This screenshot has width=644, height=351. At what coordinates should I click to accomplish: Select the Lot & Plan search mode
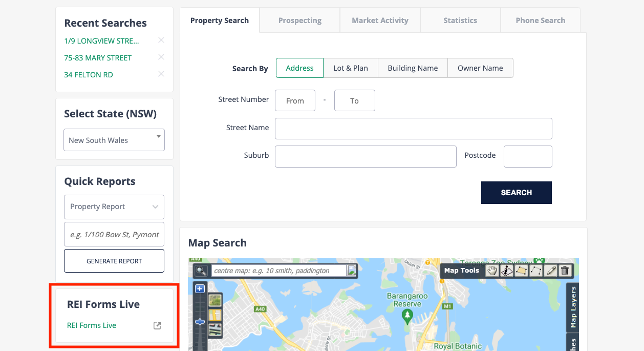point(350,68)
